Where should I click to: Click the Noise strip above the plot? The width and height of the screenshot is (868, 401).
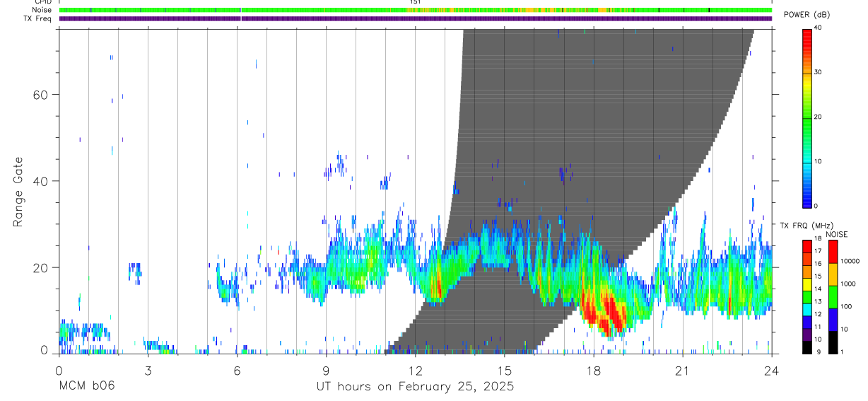[x=415, y=10]
